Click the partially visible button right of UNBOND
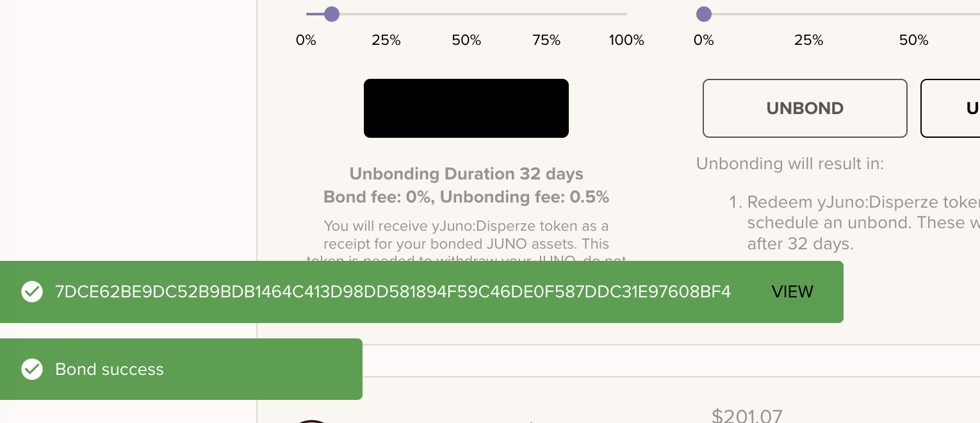 952,108
